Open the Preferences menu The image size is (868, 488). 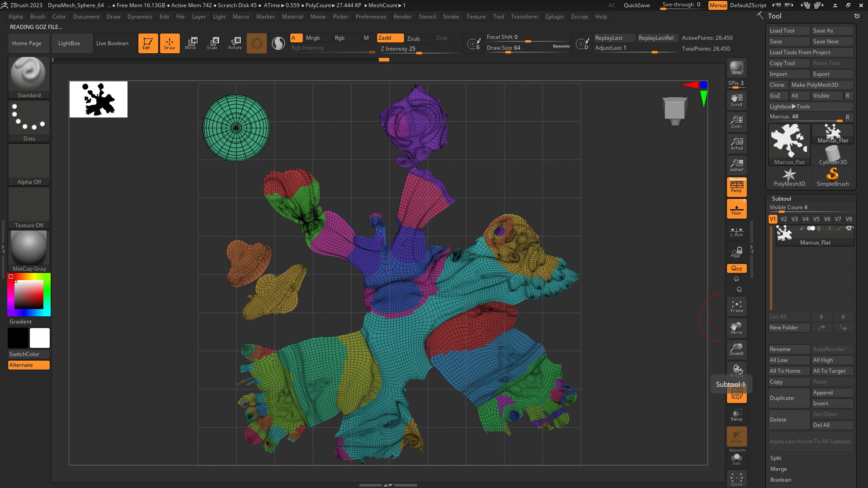pos(371,17)
